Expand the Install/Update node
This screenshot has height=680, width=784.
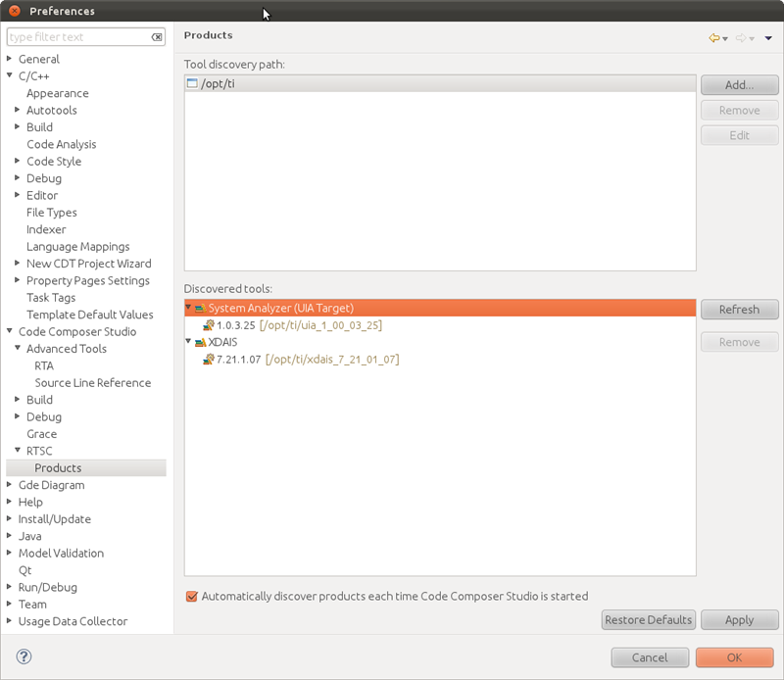(9, 518)
